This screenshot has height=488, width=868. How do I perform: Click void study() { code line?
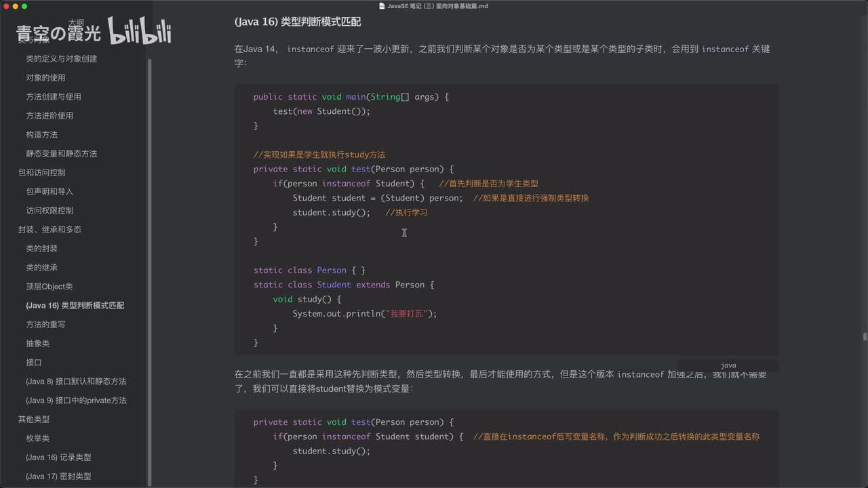click(307, 299)
